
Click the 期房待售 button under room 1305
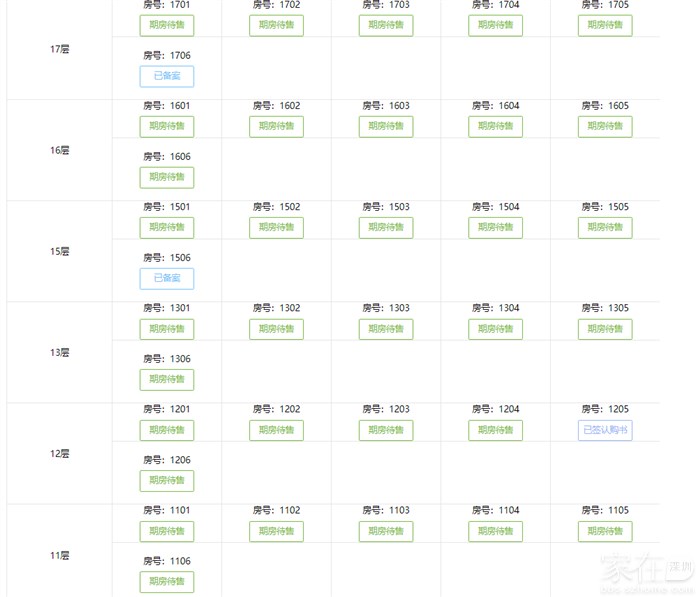coord(605,329)
